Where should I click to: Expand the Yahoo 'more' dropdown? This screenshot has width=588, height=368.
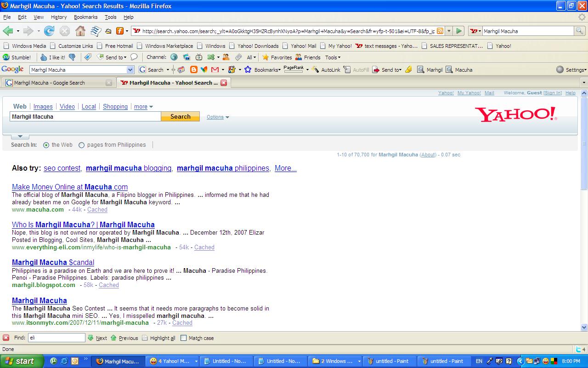pyautogui.click(x=143, y=107)
